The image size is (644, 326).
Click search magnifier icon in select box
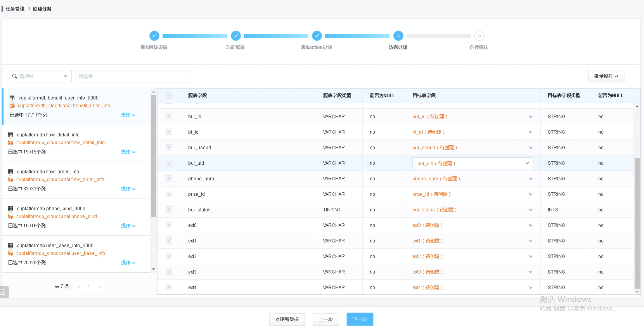click(15, 76)
